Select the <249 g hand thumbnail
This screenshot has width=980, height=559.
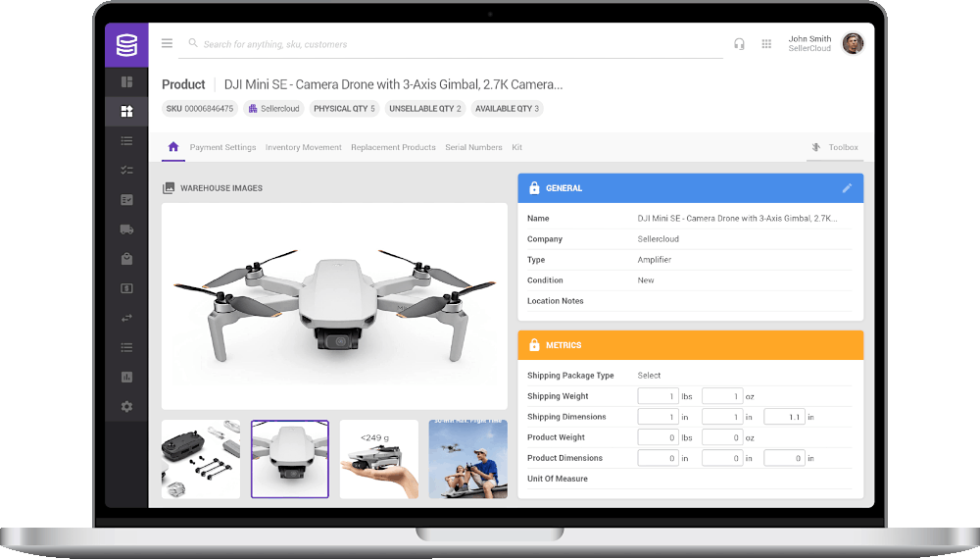[x=378, y=459]
